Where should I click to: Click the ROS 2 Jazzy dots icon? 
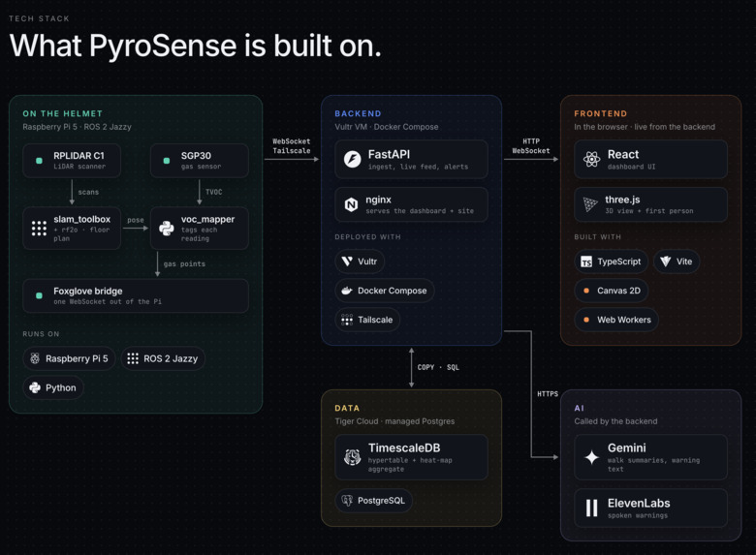(x=133, y=358)
